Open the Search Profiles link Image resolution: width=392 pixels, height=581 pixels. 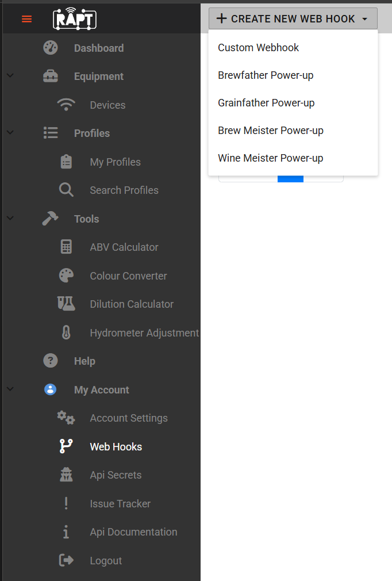pyautogui.click(x=124, y=190)
